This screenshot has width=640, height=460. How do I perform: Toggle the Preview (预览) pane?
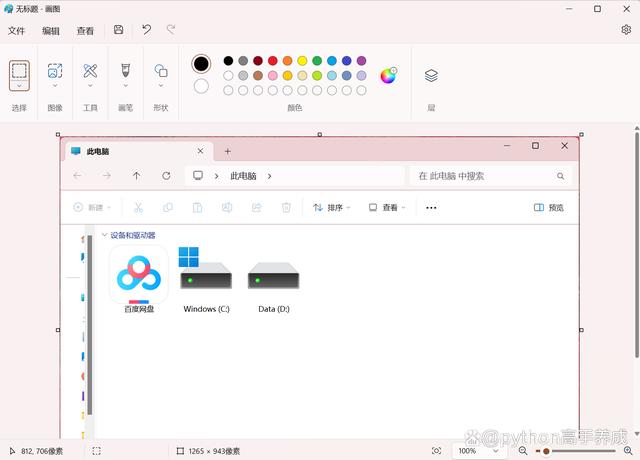549,207
